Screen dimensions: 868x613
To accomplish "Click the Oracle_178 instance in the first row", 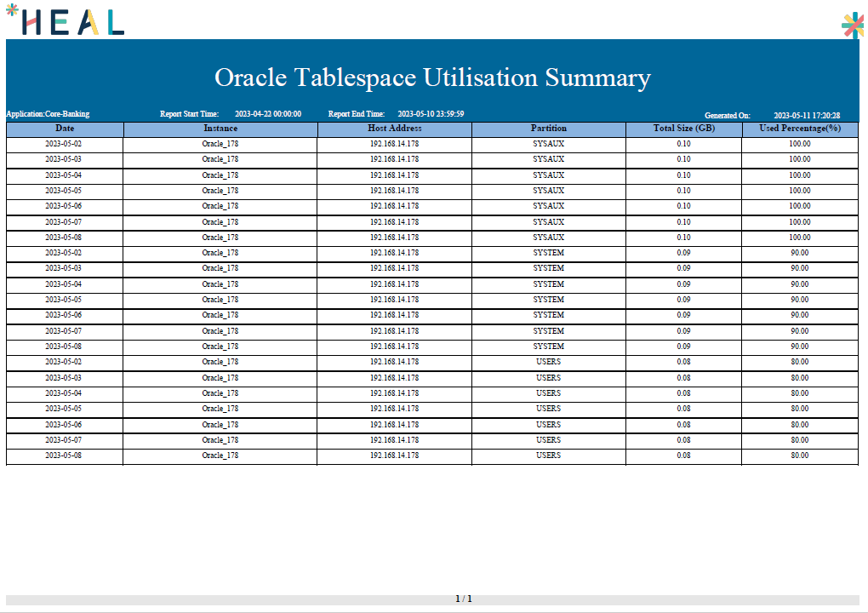I will [x=220, y=144].
